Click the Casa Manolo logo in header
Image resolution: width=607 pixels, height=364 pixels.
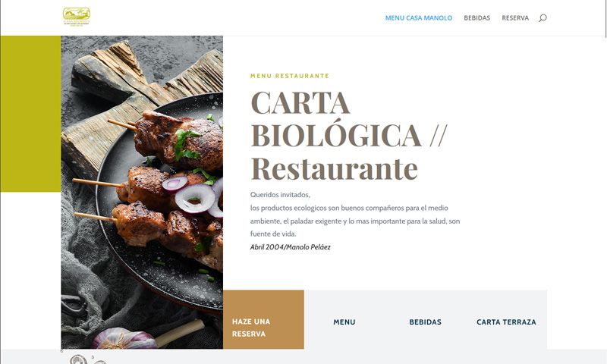[x=77, y=17]
